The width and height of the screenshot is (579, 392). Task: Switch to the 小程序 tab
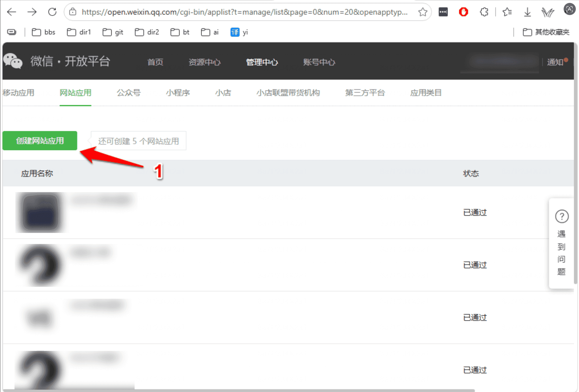178,93
